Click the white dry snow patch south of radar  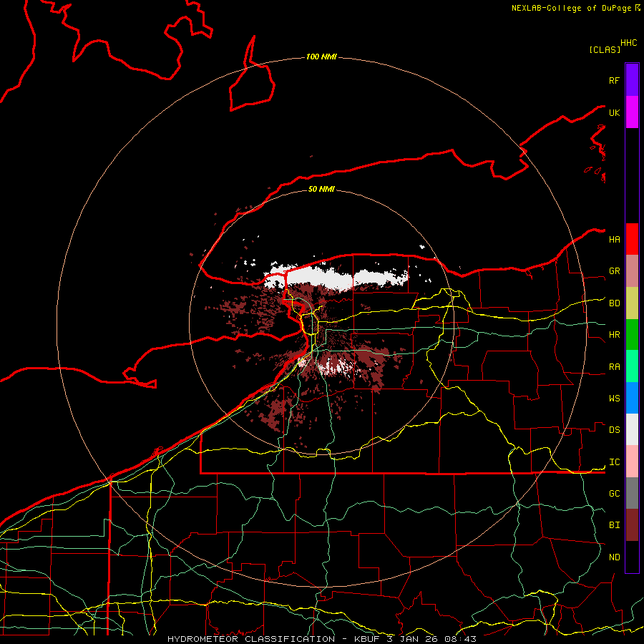336,367
